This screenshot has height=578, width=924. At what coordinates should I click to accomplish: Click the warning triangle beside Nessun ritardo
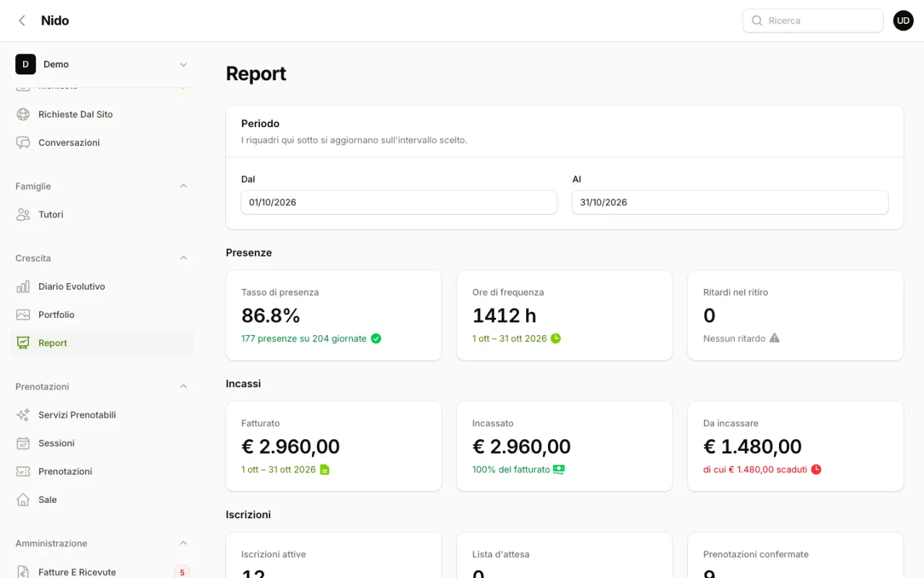[775, 338]
